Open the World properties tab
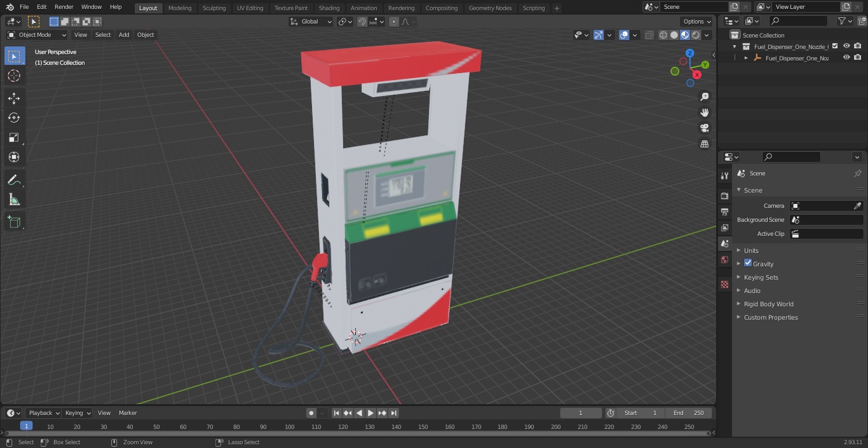The image size is (868, 448). [724, 259]
